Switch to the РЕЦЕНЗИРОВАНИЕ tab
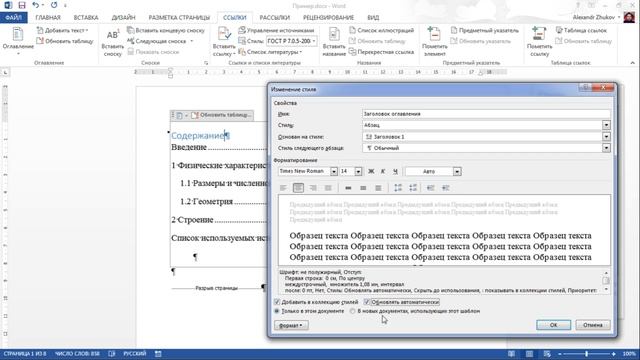Viewport: 640px width, 360px height. [329, 18]
